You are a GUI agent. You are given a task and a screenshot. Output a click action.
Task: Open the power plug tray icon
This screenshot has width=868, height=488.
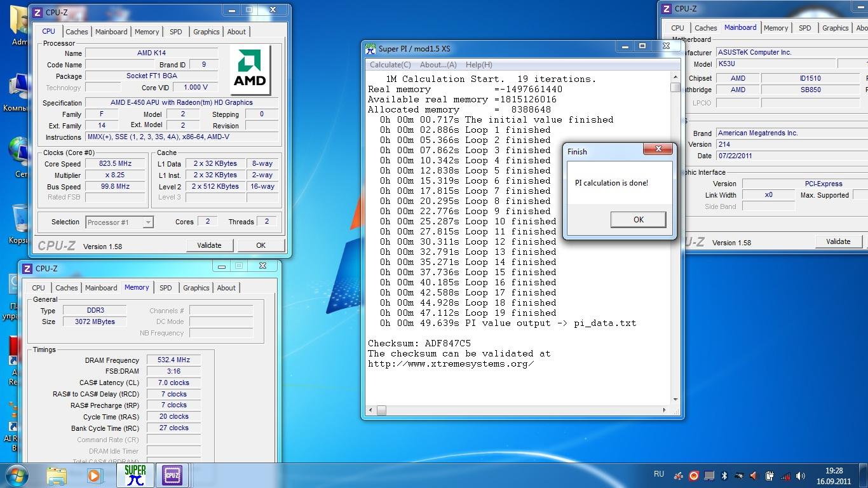[770, 475]
